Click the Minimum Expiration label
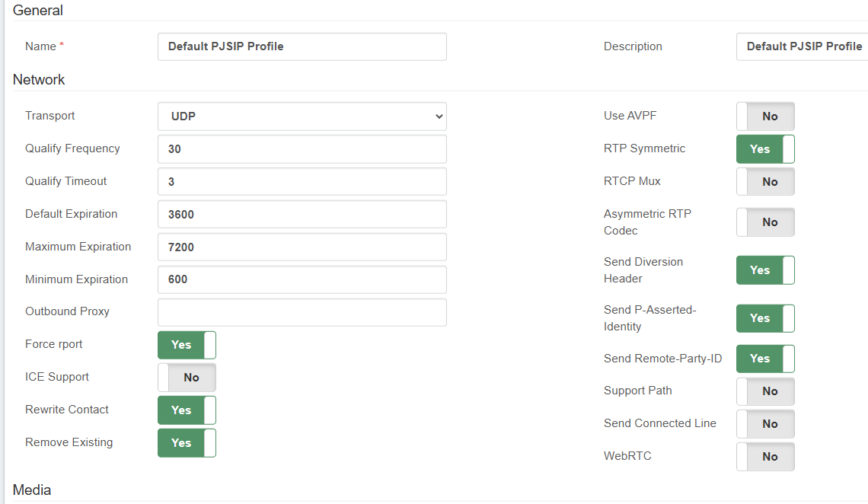Viewport: 868px width, 504px height. pyautogui.click(x=76, y=279)
